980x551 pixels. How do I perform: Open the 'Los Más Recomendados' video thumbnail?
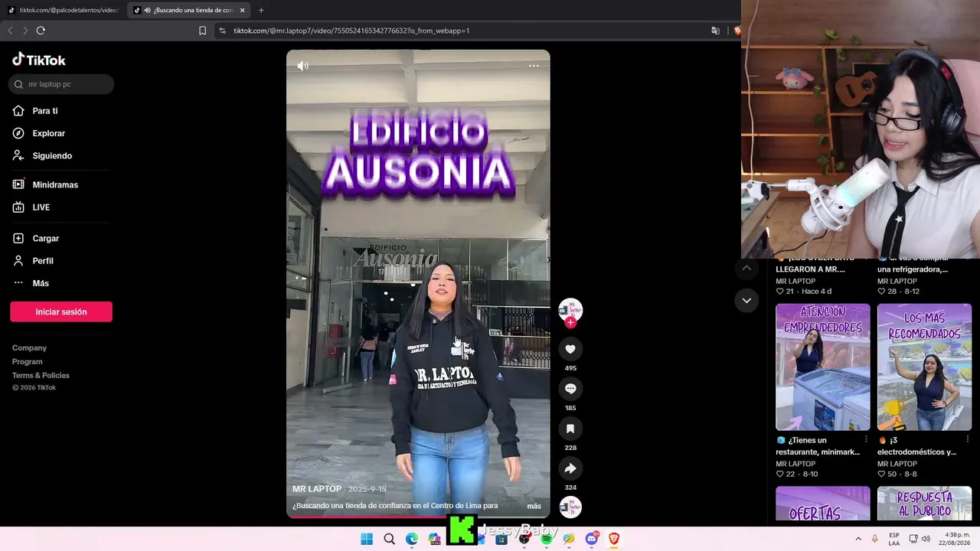click(x=925, y=367)
